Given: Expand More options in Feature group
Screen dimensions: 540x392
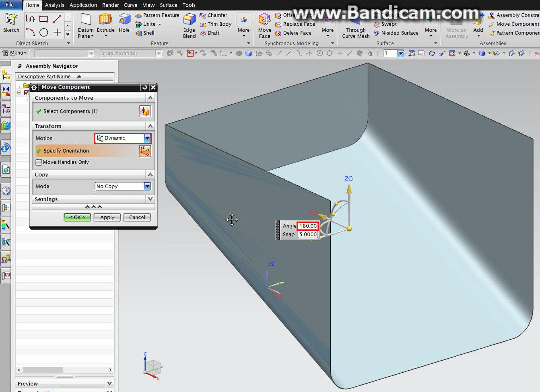Looking at the screenshot, I should click(243, 26).
